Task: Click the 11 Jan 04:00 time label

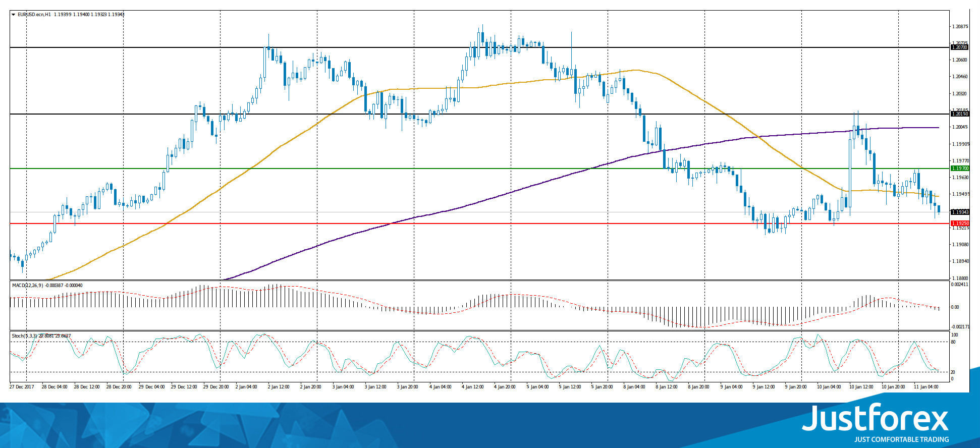Action: click(x=926, y=387)
